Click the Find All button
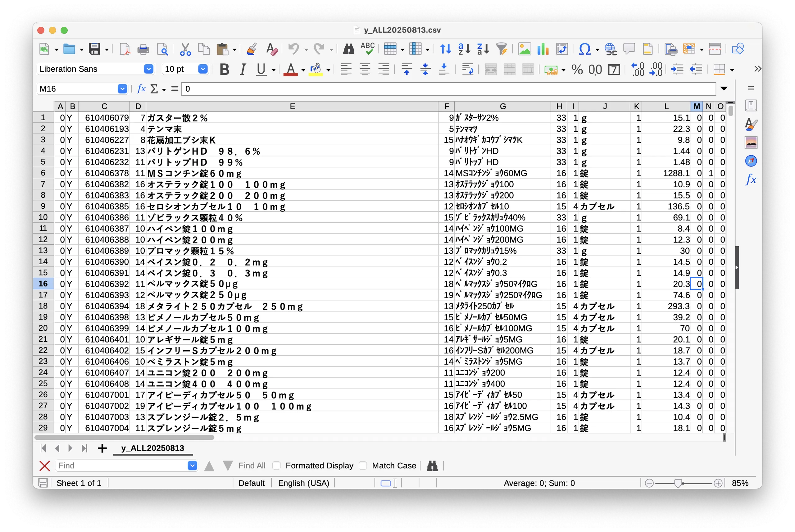Screen dimensions: 795x532 (x=252, y=466)
